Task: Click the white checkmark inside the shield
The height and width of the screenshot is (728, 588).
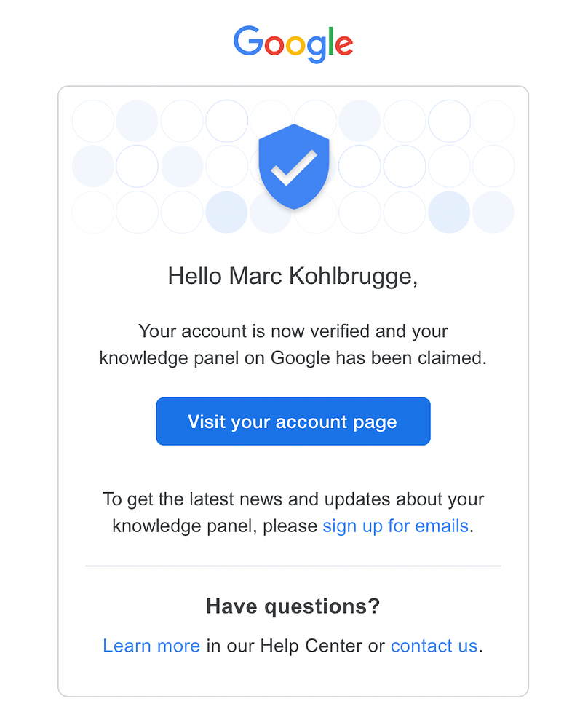Action: [293, 167]
